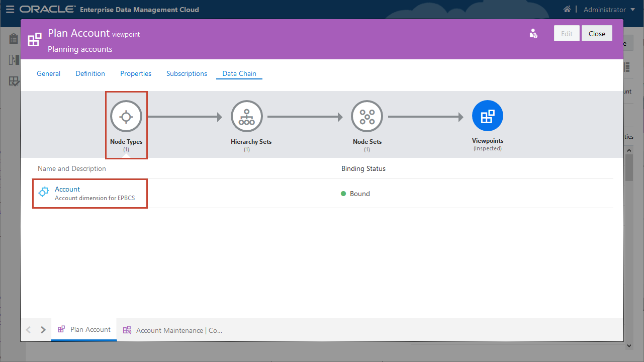Click the down arrow of the background scrollbar
The image size is (644, 362).
pyautogui.click(x=628, y=346)
